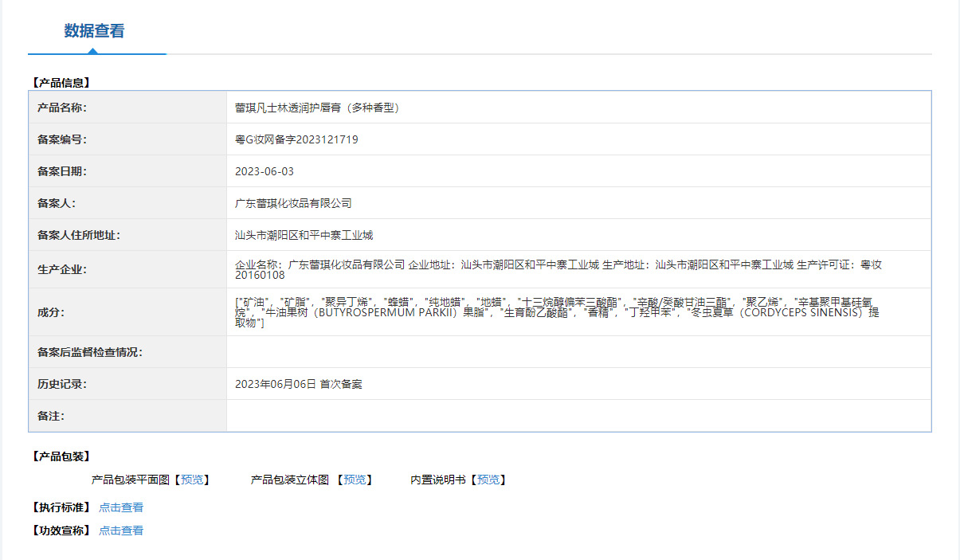Click the 【产品包装】 section heading
The image size is (960, 560).
coord(61,456)
